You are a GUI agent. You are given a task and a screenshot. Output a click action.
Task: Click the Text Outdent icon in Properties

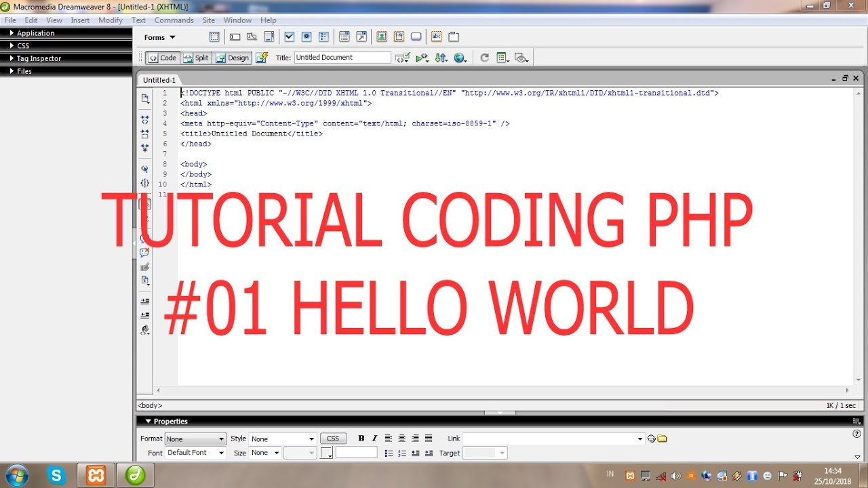(x=416, y=453)
